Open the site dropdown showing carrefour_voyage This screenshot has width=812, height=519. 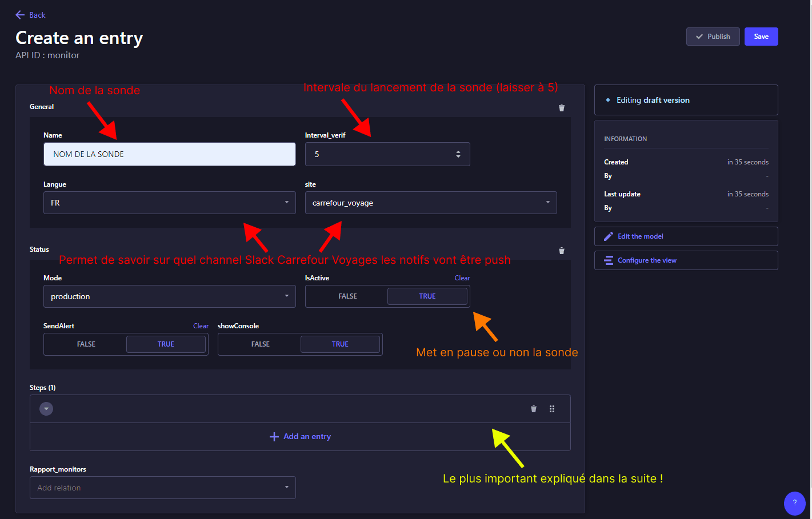430,203
